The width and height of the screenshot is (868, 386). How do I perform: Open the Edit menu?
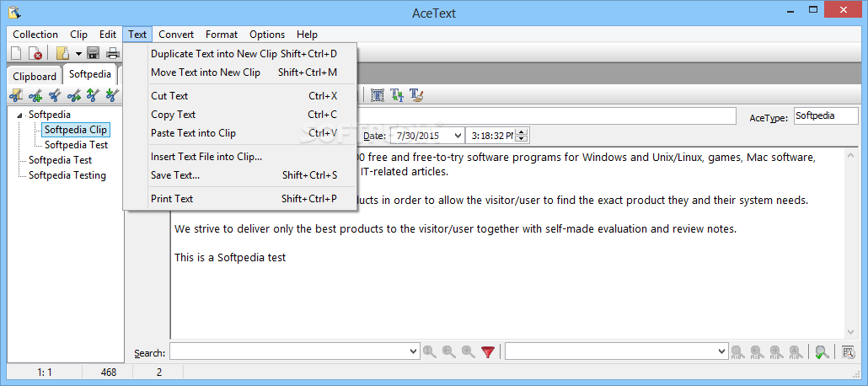pyautogui.click(x=108, y=35)
